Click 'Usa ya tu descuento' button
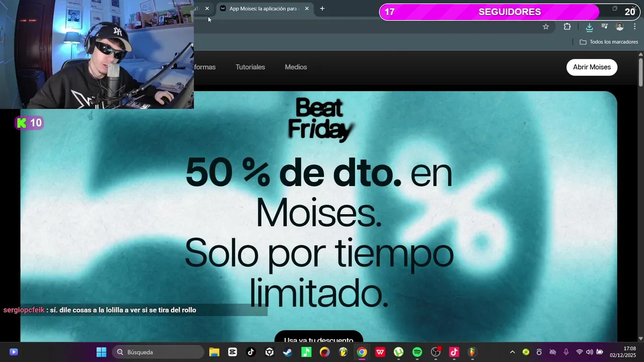The height and width of the screenshot is (362, 644). (x=318, y=337)
